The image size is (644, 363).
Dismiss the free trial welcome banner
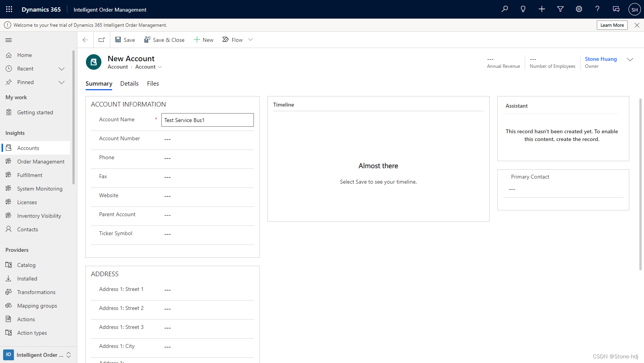[637, 25]
